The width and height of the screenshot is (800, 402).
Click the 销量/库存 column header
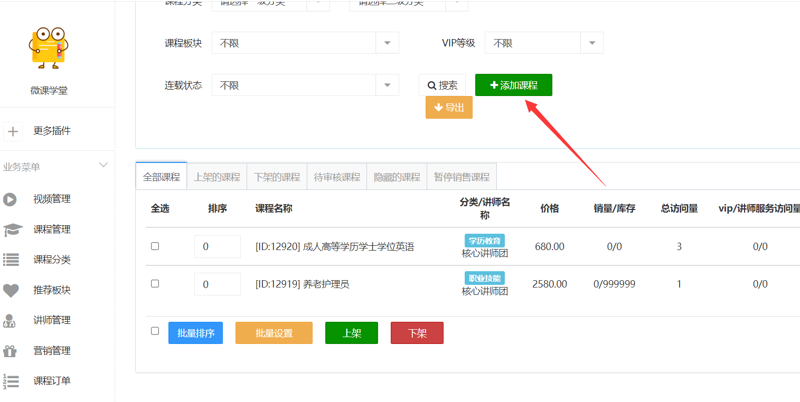coord(614,208)
